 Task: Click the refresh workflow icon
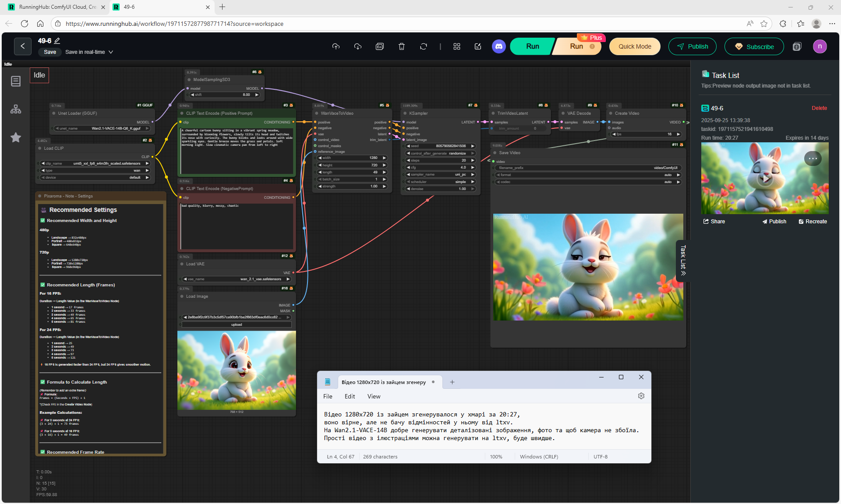(423, 46)
